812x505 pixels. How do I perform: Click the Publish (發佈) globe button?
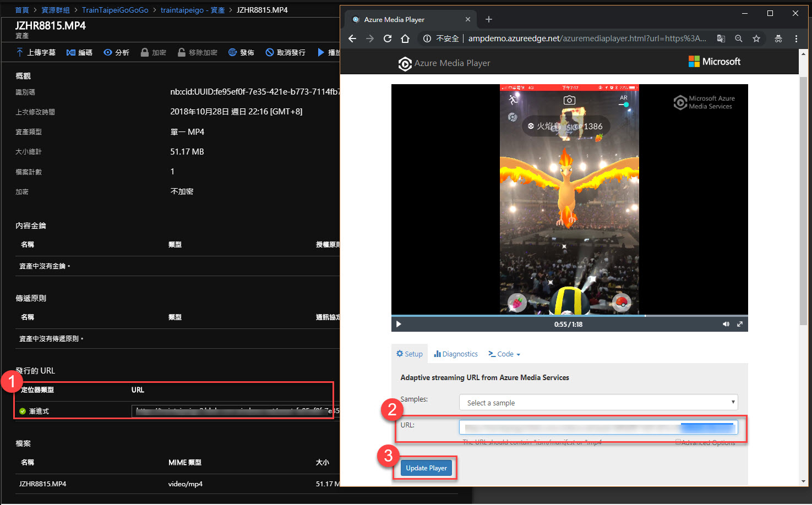coord(241,52)
